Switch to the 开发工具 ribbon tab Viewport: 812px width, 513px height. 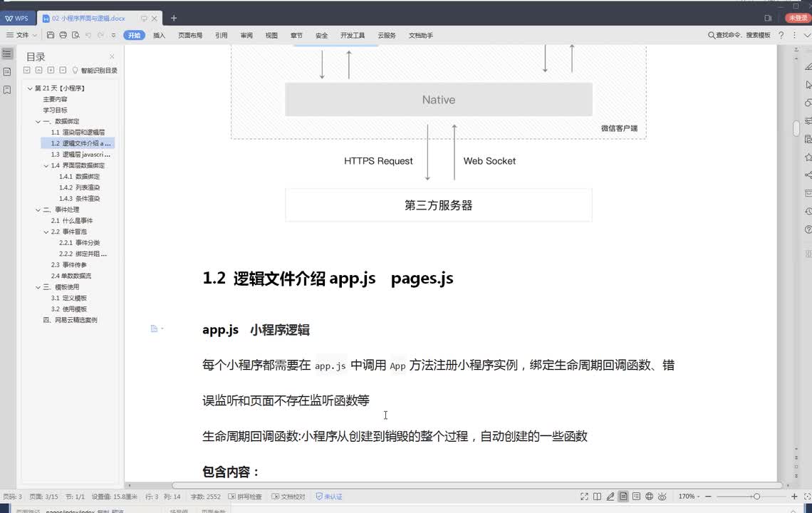click(353, 35)
